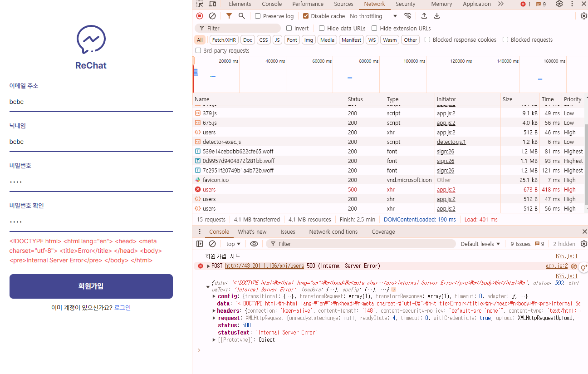Expand the request XMLHttpRequest property
Image resolution: width=588 pixels, height=374 pixels.
pyautogui.click(x=214, y=318)
